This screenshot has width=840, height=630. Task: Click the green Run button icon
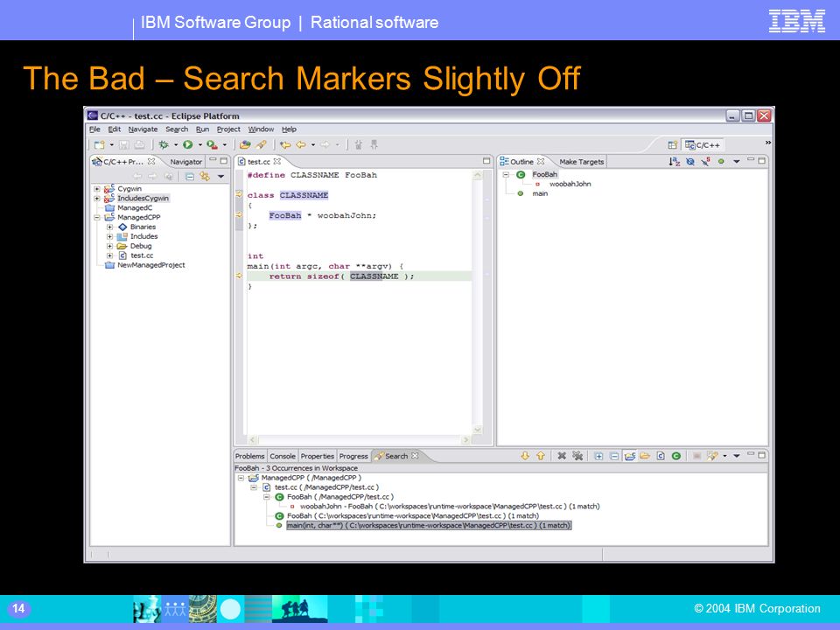click(187, 144)
